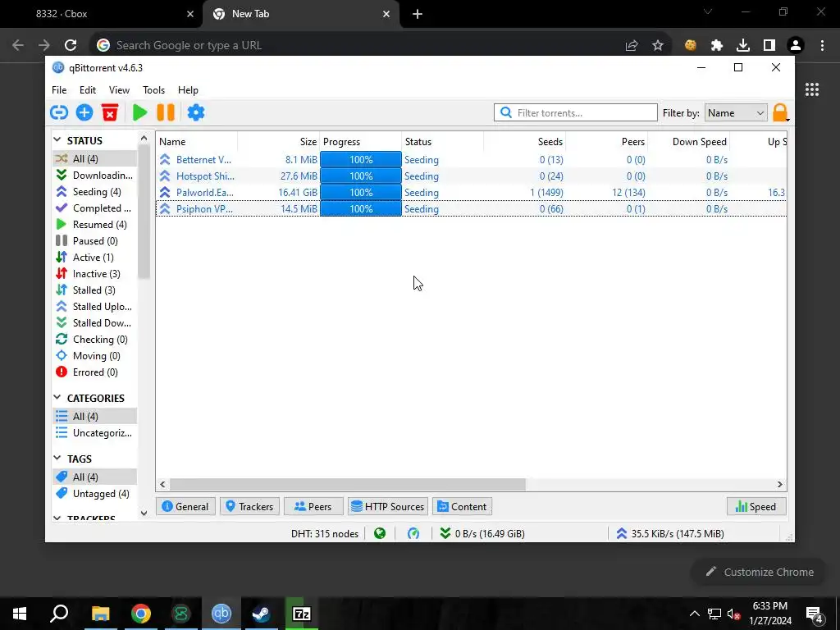Sort by the Size column header

[279, 141]
